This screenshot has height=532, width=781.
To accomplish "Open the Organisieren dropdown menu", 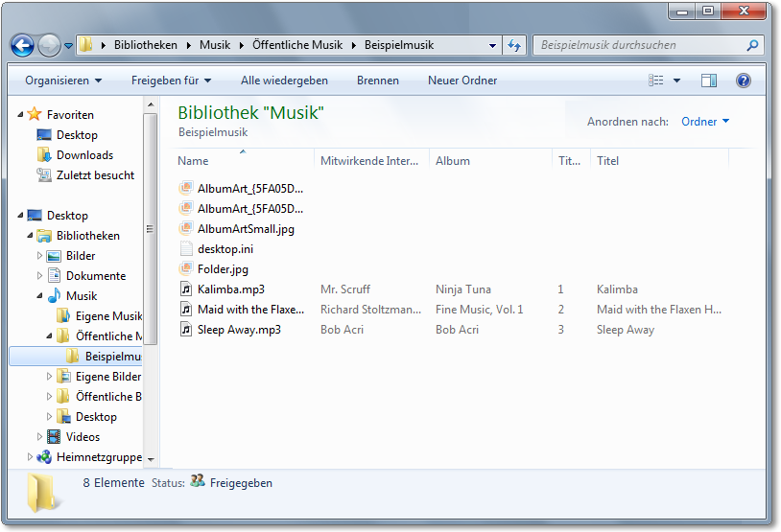I will [x=63, y=81].
